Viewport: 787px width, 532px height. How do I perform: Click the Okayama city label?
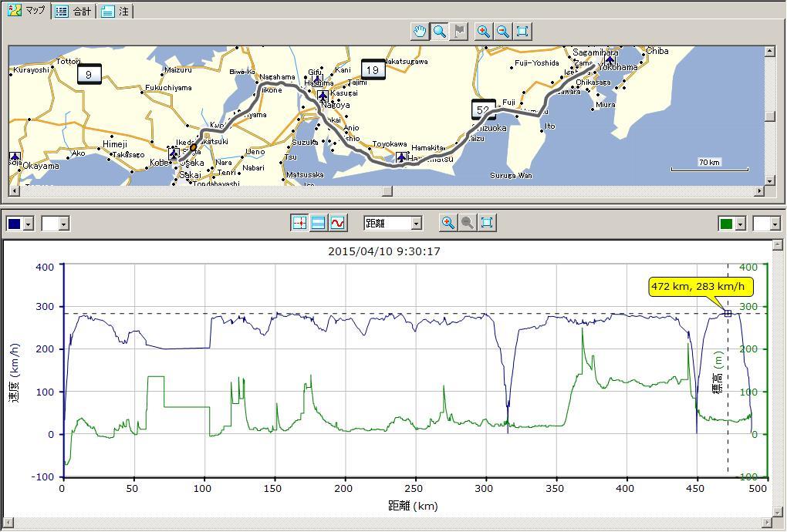tap(41, 166)
